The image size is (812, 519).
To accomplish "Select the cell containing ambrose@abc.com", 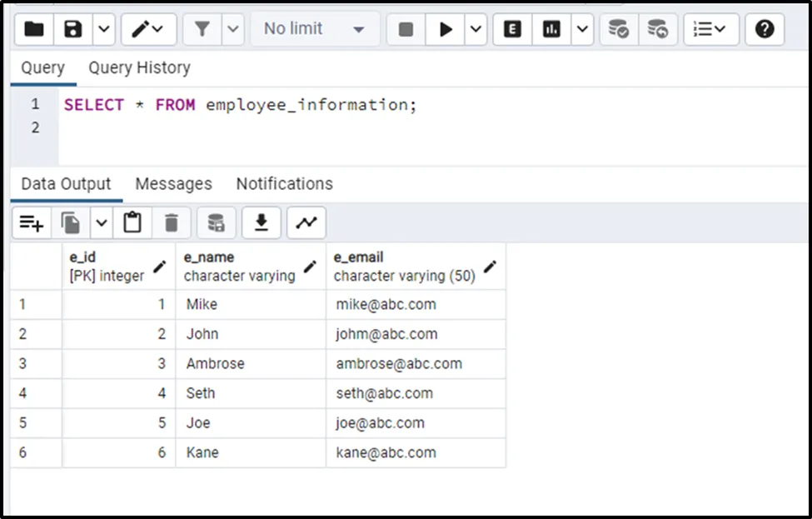I will point(399,363).
